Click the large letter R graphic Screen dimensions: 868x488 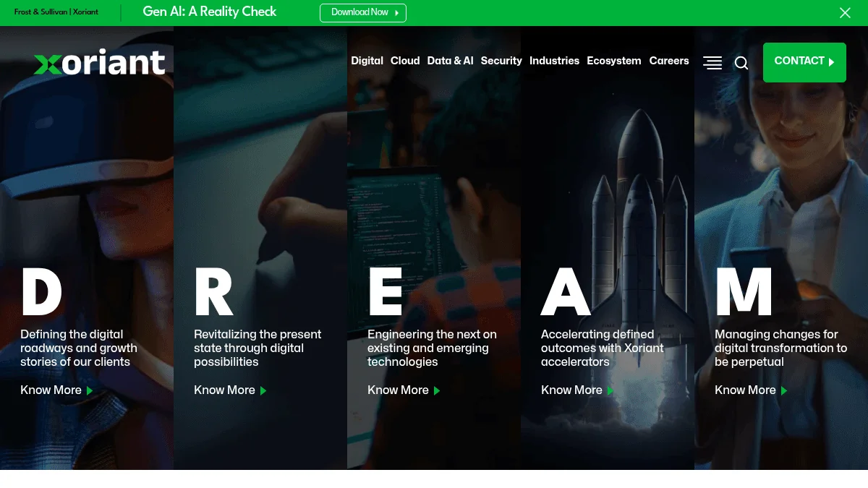pyautogui.click(x=213, y=293)
